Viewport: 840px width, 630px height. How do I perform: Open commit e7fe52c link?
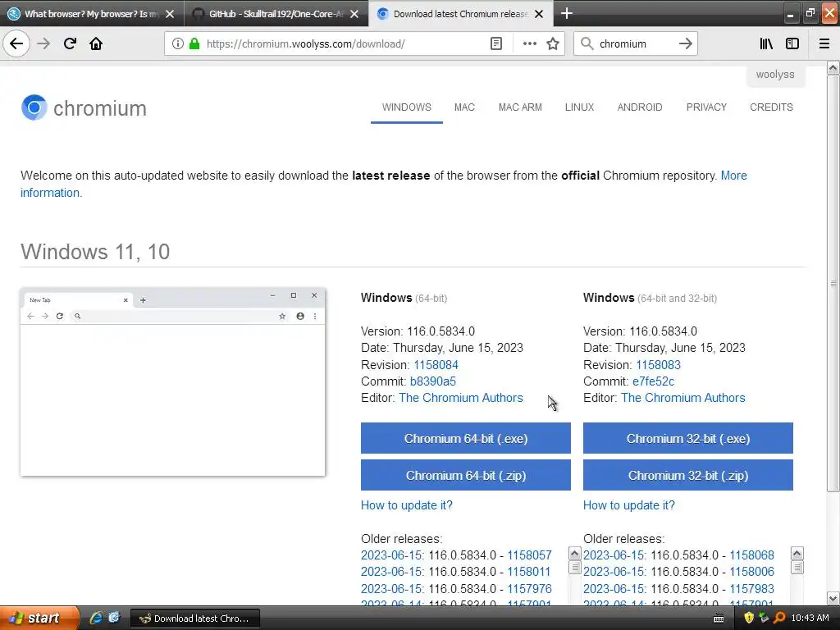pos(653,381)
